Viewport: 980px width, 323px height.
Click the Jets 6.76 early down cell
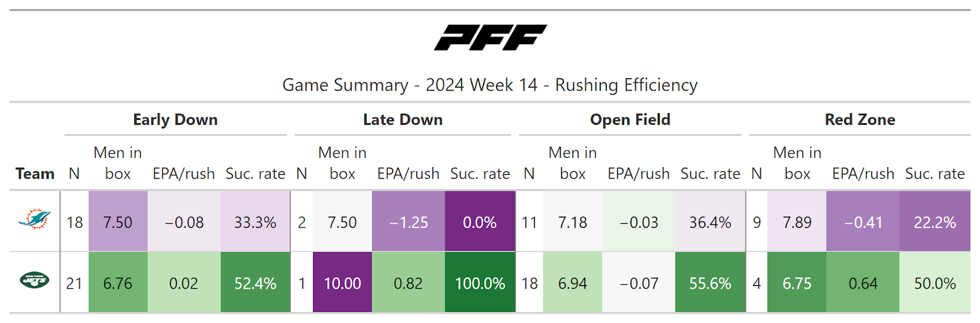coord(118,283)
